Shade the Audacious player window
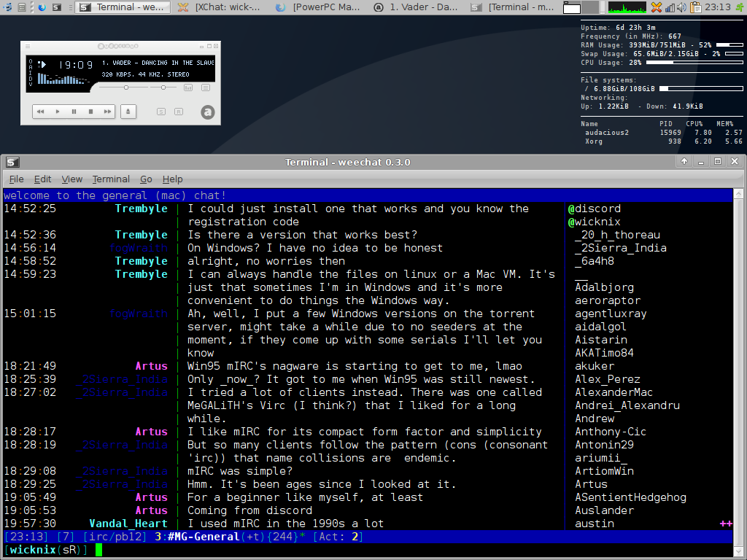Viewport: 747px width, 560px height. tap(209, 46)
